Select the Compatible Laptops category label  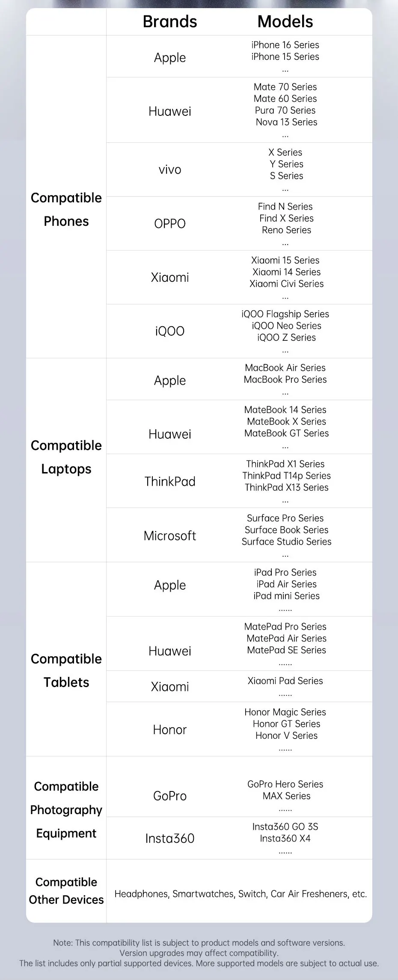pyautogui.click(x=66, y=457)
